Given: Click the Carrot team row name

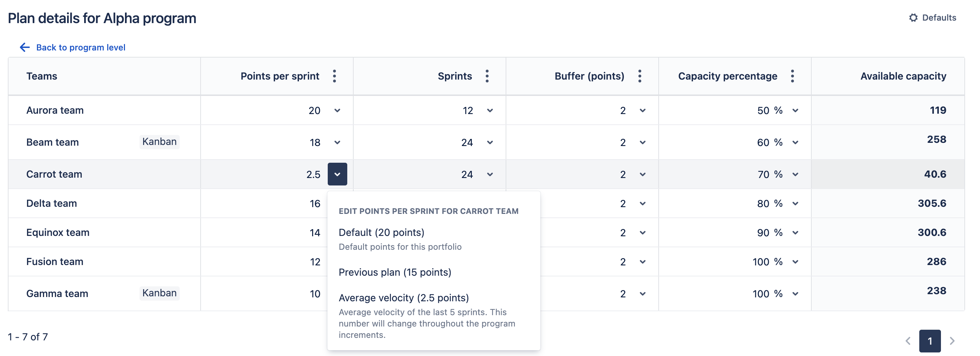Looking at the screenshot, I should tap(54, 174).
